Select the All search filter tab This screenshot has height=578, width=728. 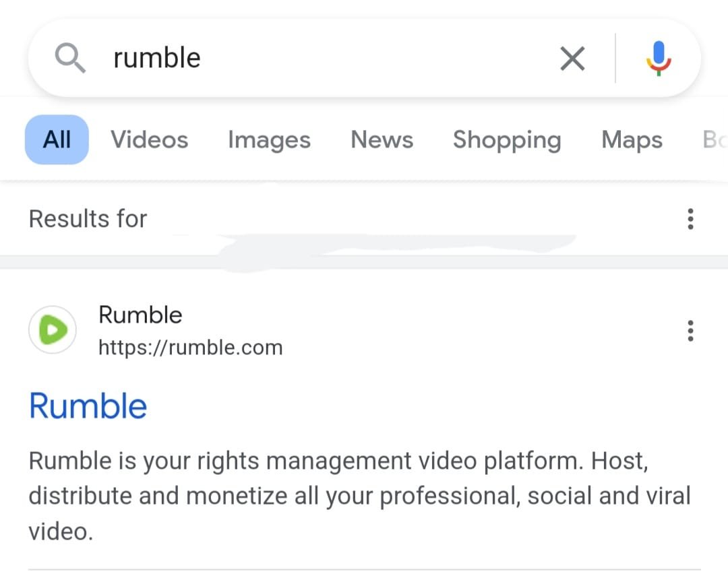tap(56, 139)
